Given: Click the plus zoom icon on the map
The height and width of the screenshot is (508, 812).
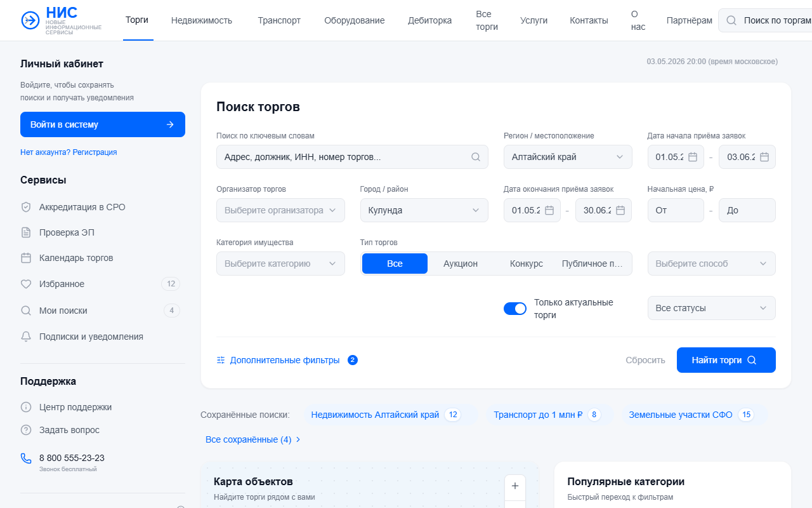Looking at the screenshot, I should coord(515,486).
